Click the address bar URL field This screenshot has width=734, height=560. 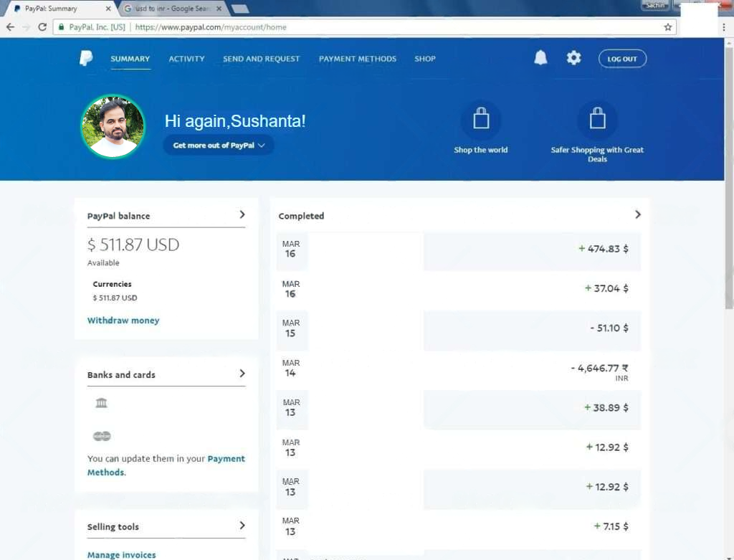[x=365, y=27]
